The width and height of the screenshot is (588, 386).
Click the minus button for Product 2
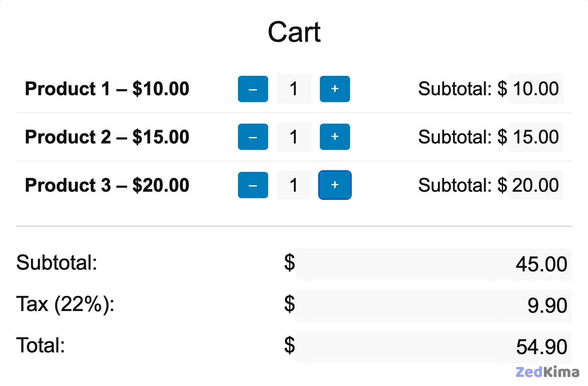click(x=253, y=137)
